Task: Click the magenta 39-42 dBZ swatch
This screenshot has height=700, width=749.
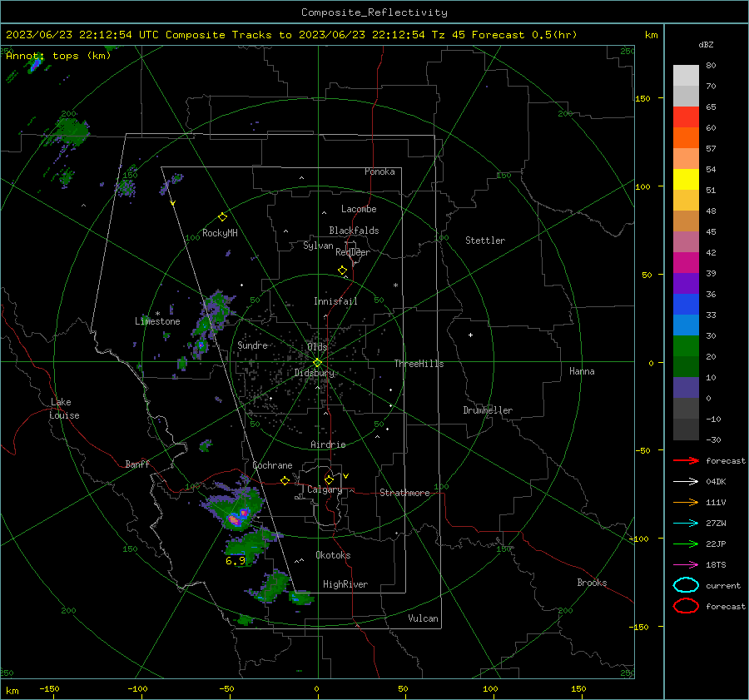Action: pos(686,263)
